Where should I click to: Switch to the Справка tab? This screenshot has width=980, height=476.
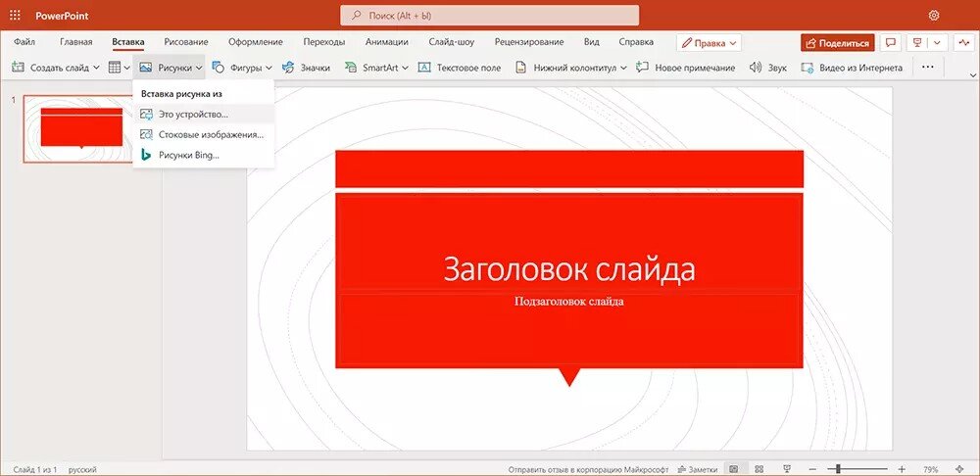point(636,42)
